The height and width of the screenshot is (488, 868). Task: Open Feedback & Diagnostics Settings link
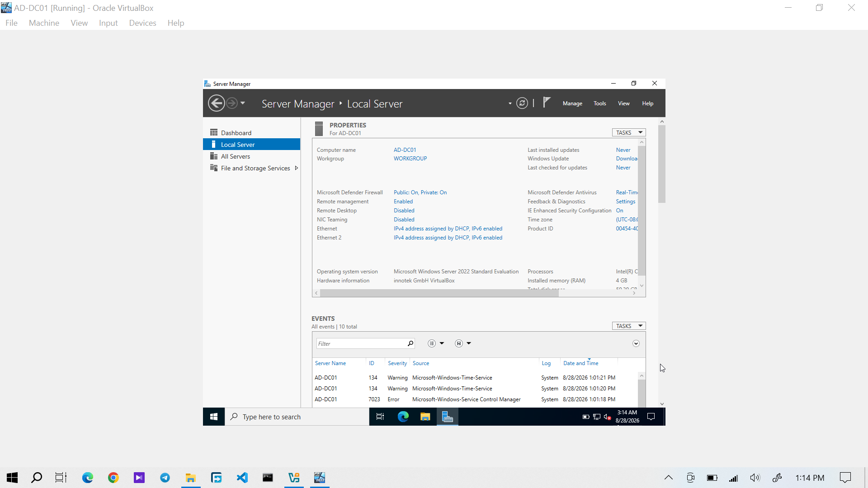pos(626,202)
